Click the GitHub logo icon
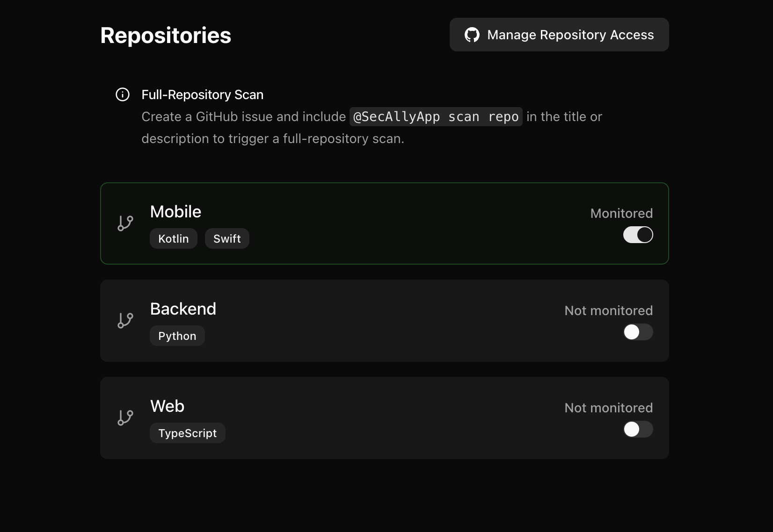 (472, 35)
